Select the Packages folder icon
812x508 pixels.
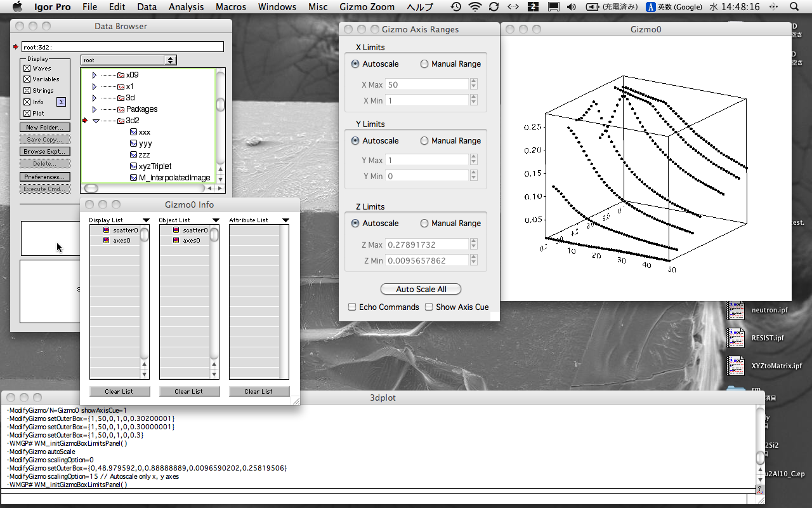click(x=121, y=109)
